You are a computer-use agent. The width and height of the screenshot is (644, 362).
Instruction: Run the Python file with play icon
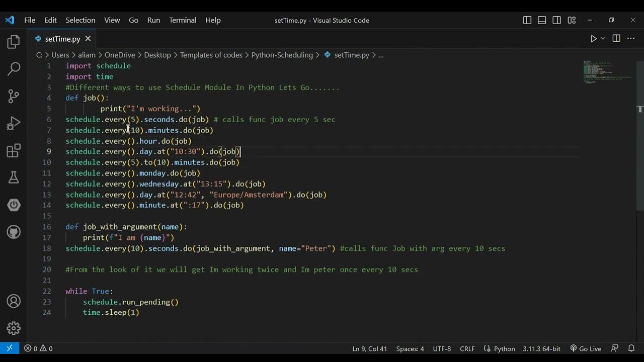point(593,39)
